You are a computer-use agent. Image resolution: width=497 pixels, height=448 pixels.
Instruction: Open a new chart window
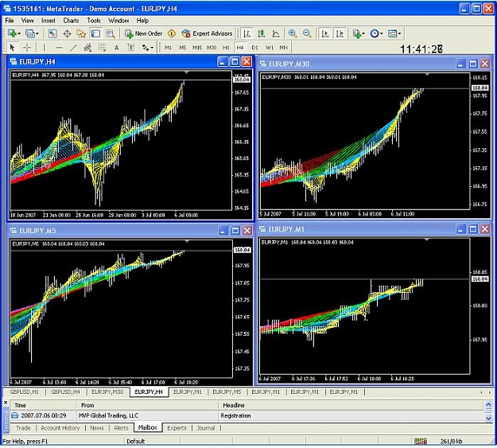12,33
